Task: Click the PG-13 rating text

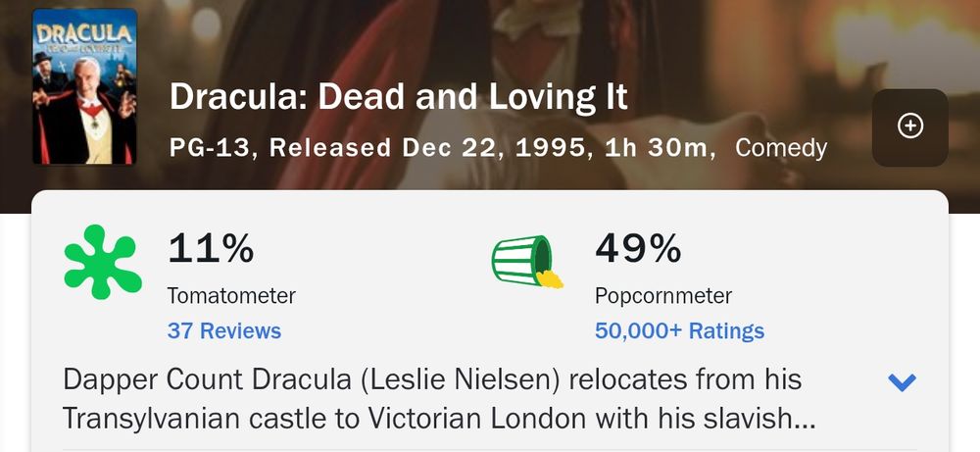Action: tap(213, 148)
